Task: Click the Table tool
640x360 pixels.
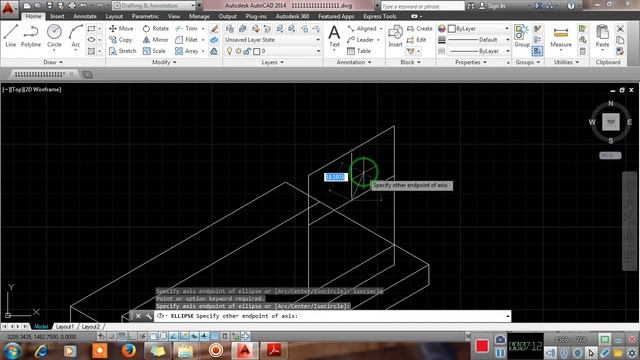Action: click(359, 51)
